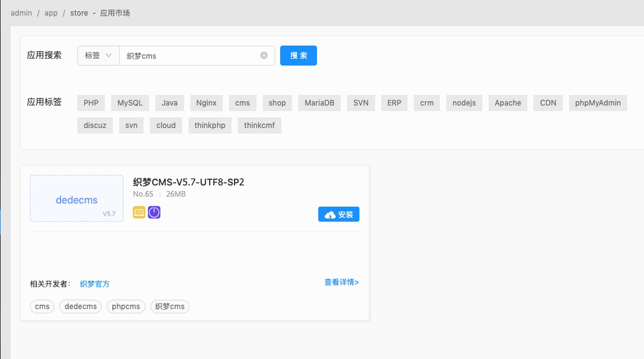The width and height of the screenshot is (644, 359).
Task: Select the Nginx app tag
Action: coord(206,102)
